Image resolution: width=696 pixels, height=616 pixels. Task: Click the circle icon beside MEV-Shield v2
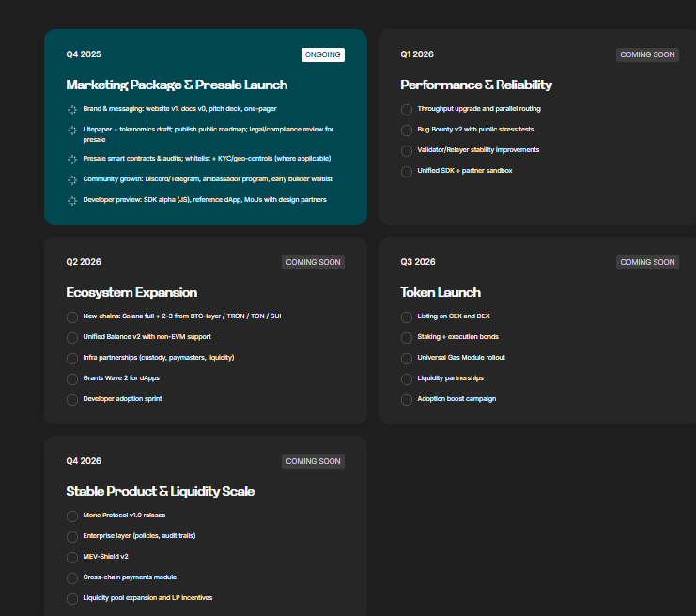click(72, 558)
